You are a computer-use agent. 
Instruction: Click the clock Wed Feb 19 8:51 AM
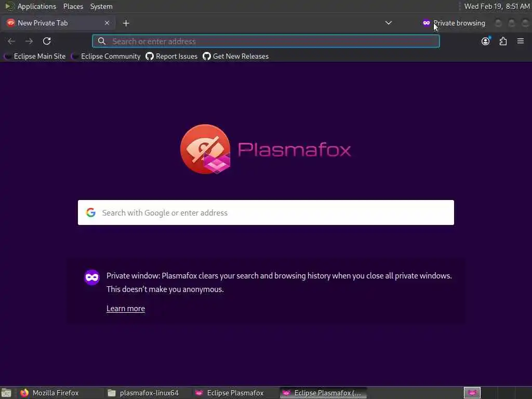[497, 6]
